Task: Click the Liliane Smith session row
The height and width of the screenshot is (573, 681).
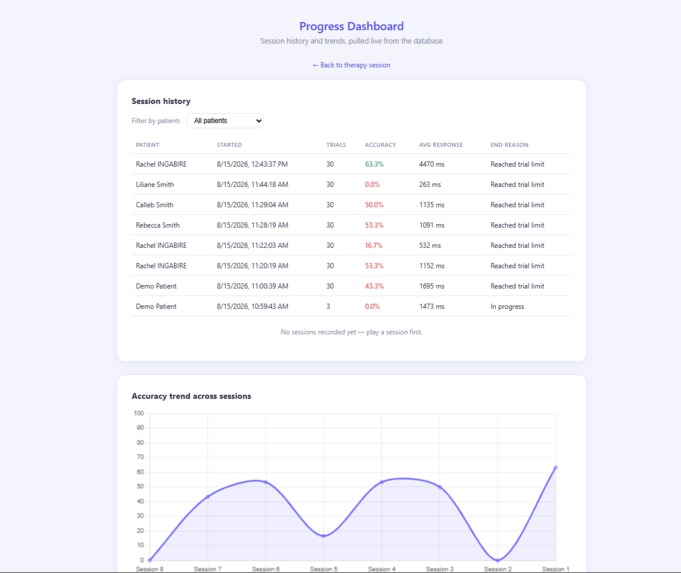Action: (x=351, y=185)
